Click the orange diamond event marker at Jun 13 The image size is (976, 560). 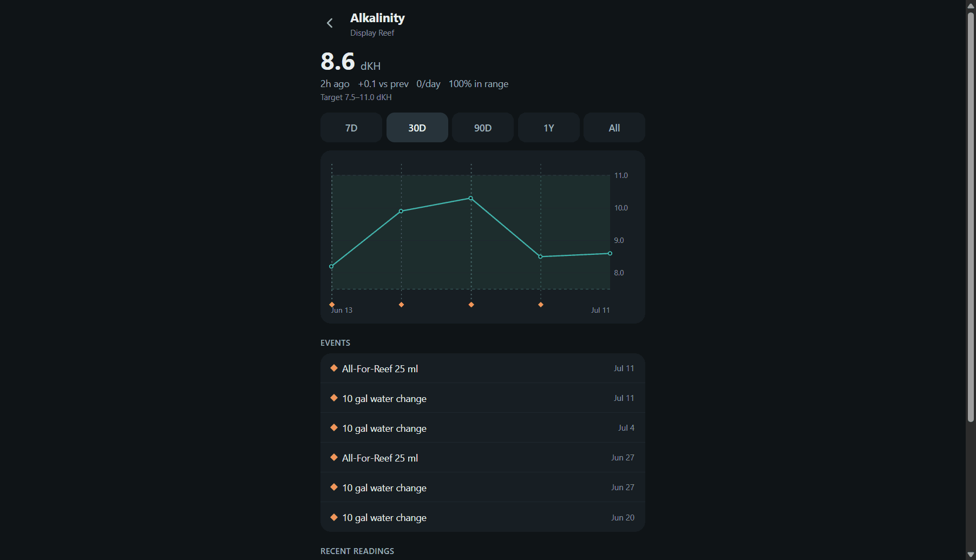pyautogui.click(x=332, y=305)
